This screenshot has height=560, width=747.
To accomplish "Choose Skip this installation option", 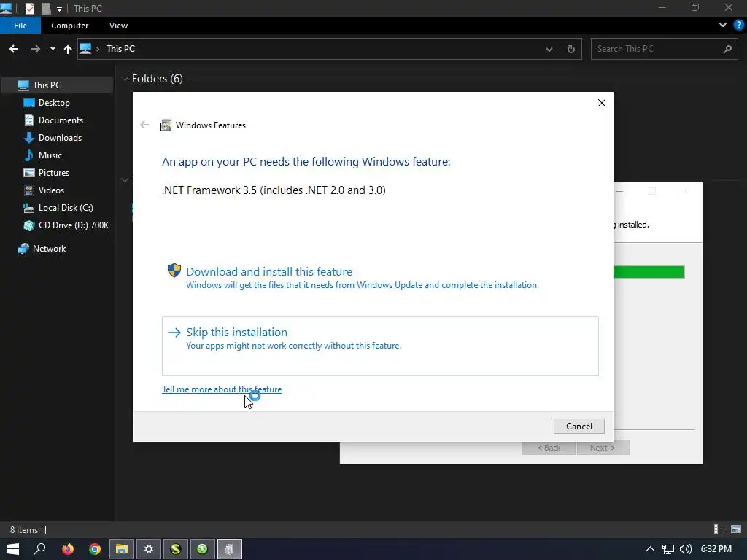I will [x=379, y=346].
